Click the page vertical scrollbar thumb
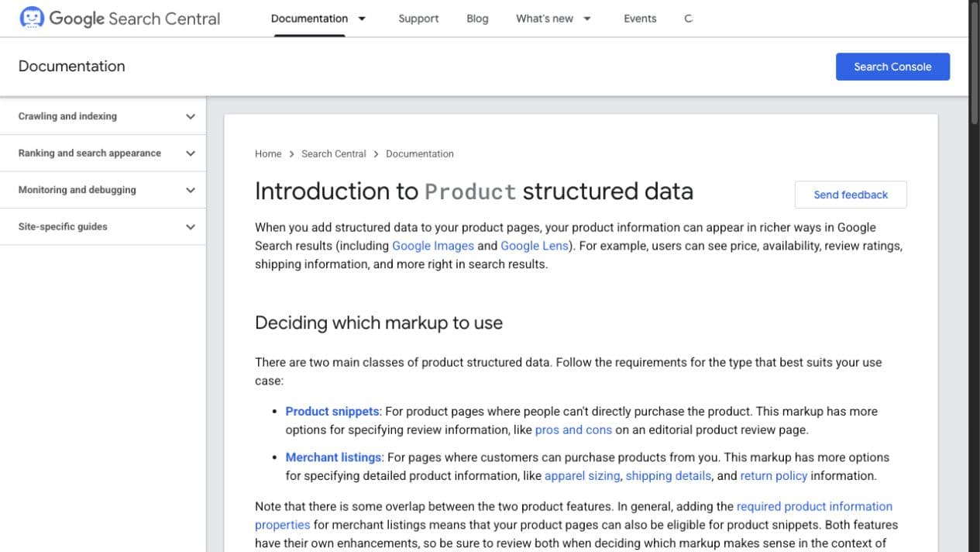 click(x=975, y=62)
